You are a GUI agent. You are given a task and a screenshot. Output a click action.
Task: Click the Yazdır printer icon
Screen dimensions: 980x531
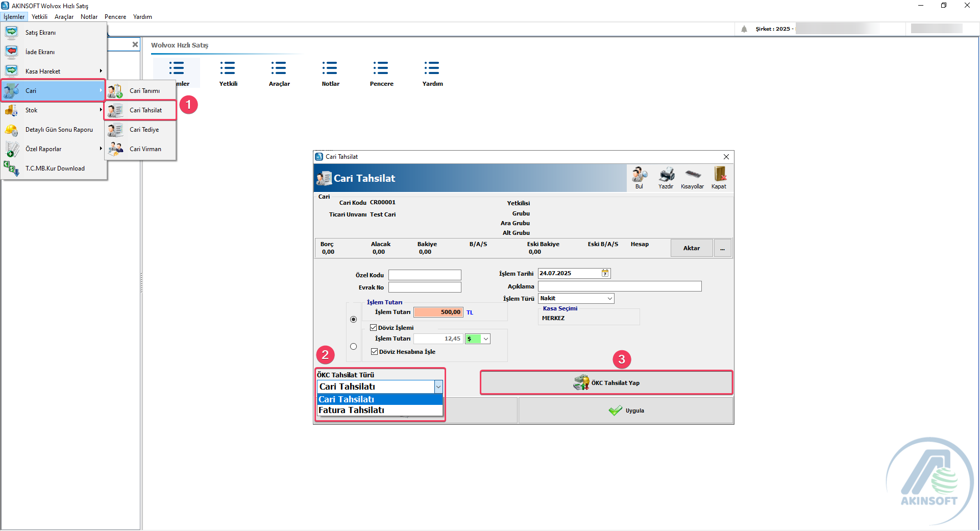coord(666,175)
